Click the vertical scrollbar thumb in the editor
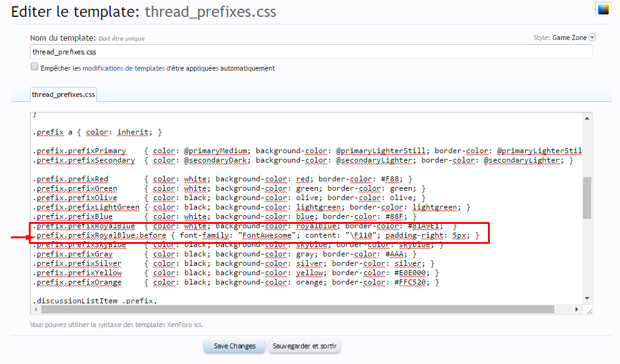The height and width of the screenshot is (364, 620). [587, 197]
